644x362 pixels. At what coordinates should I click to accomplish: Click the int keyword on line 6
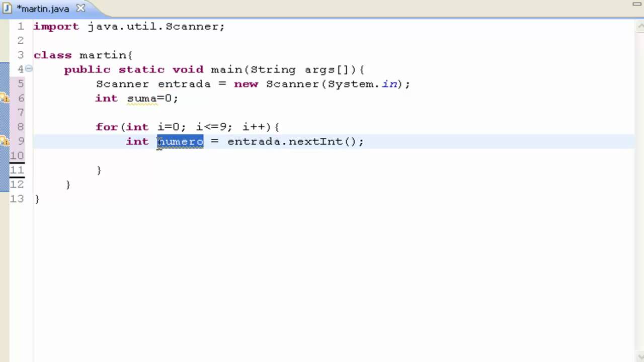107,99
